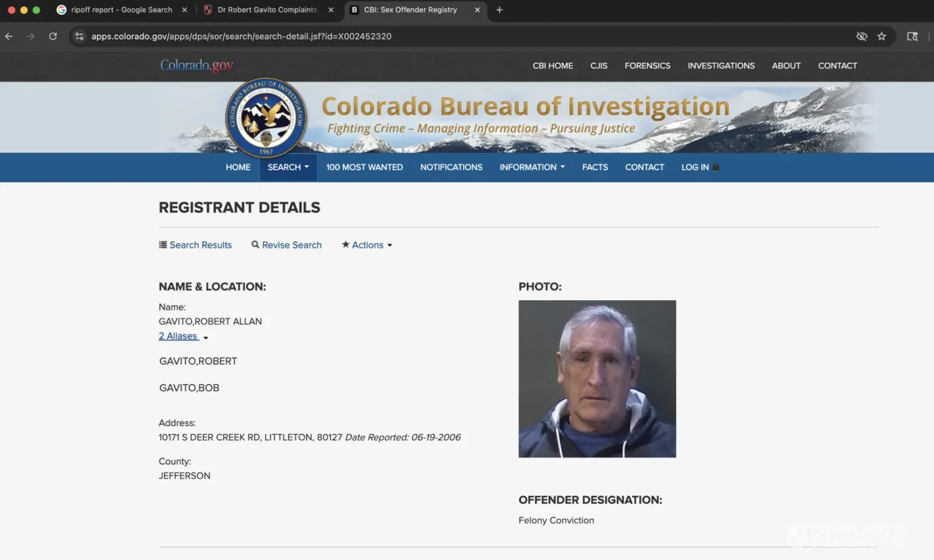Expand the SEARCH dropdown menu
The width and height of the screenshot is (934, 560).
point(288,167)
